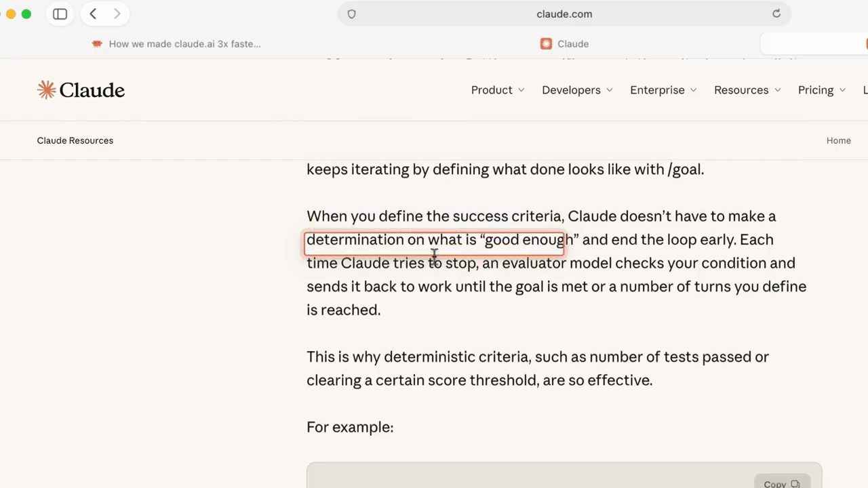Click the words 'is reached.'
Image resolution: width=868 pixels, height=488 pixels.
click(x=343, y=310)
